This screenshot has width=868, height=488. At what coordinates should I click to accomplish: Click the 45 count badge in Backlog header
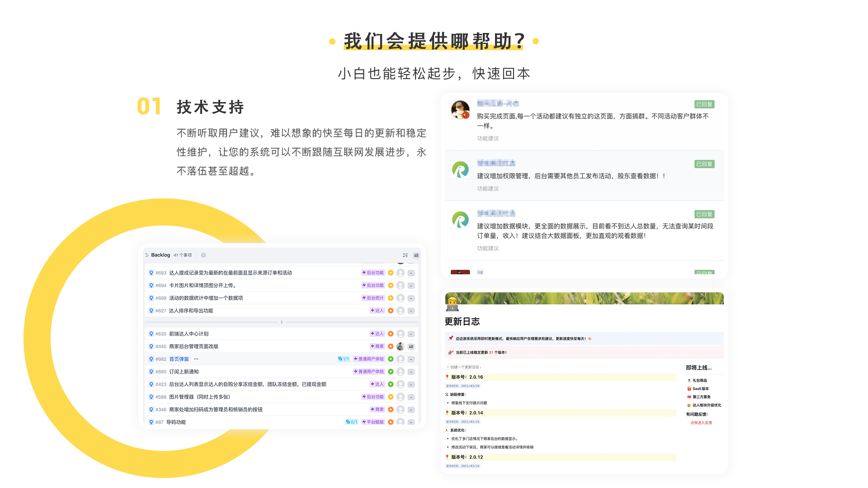[x=416, y=255]
